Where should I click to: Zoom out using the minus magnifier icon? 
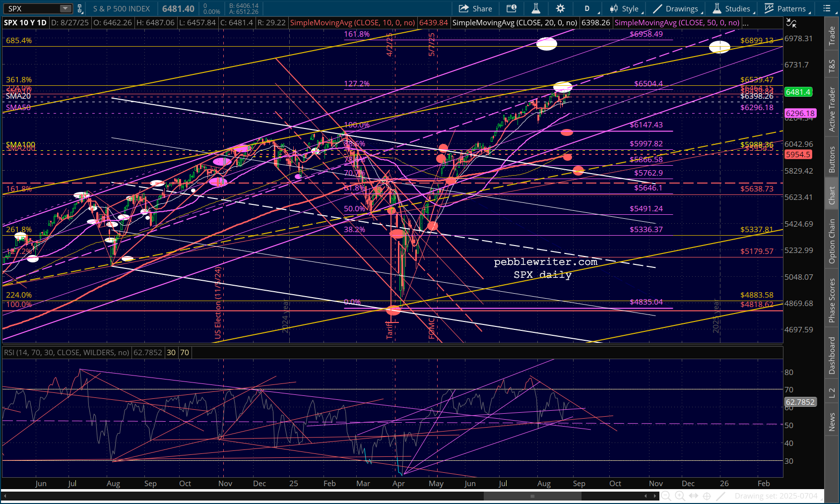[x=666, y=496]
